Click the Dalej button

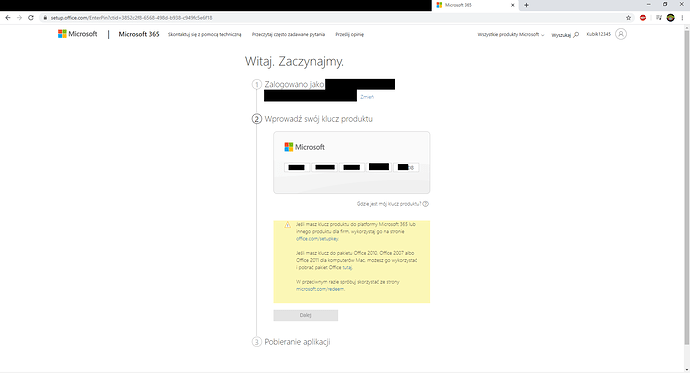[x=306, y=315]
